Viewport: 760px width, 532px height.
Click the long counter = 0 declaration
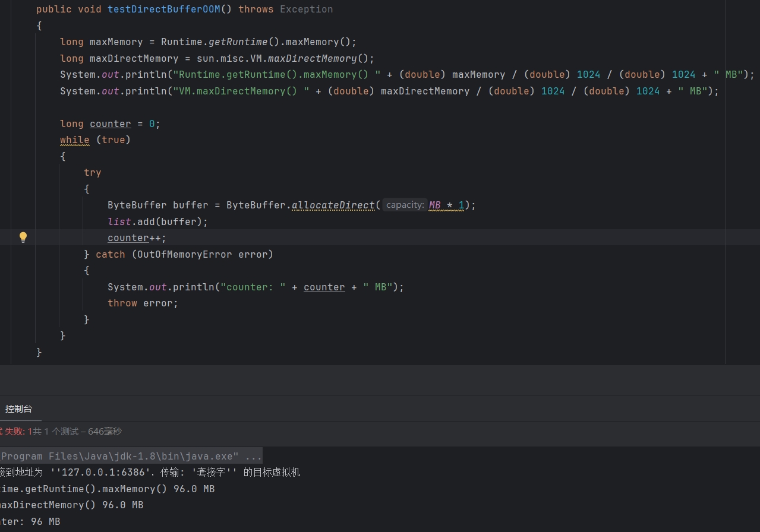(x=111, y=123)
